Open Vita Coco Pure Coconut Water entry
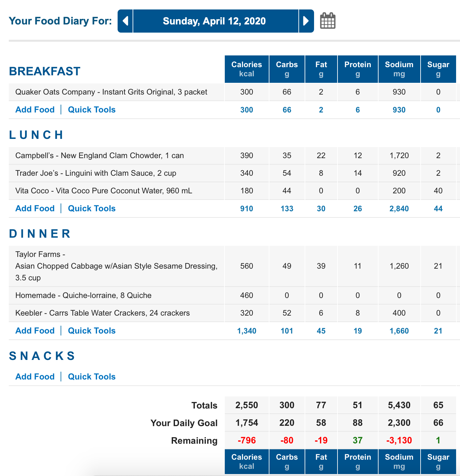Screen dimensions: 460x476 pyautogui.click(x=104, y=191)
